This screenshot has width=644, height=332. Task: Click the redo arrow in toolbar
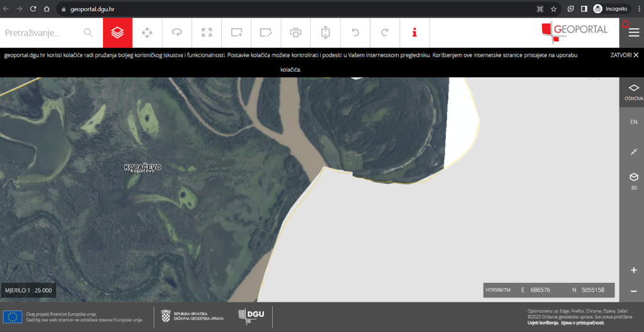385,33
